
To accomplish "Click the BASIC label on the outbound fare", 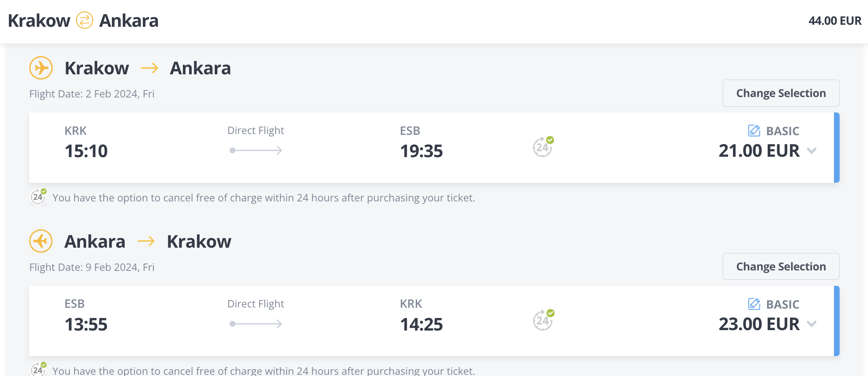I will pos(782,131).
